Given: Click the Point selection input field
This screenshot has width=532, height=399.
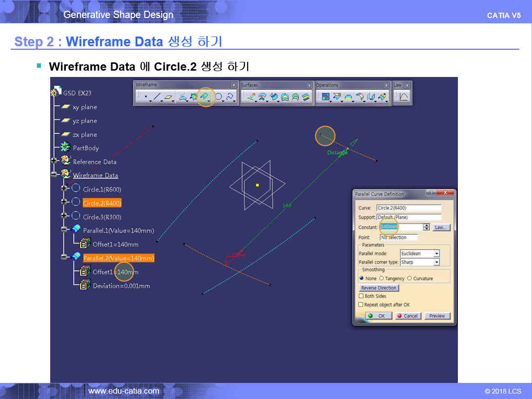Looking at the screenshot, I should click(x=399, y=237).
